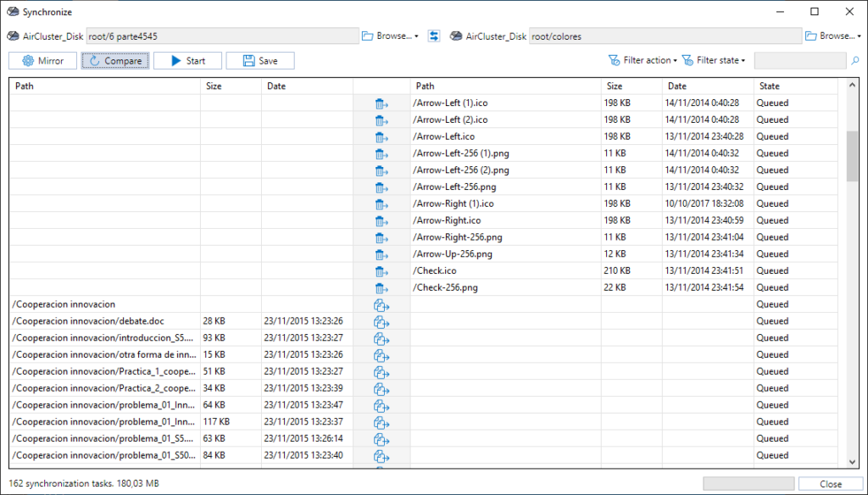Sort by the State column header

coord(795,86)
